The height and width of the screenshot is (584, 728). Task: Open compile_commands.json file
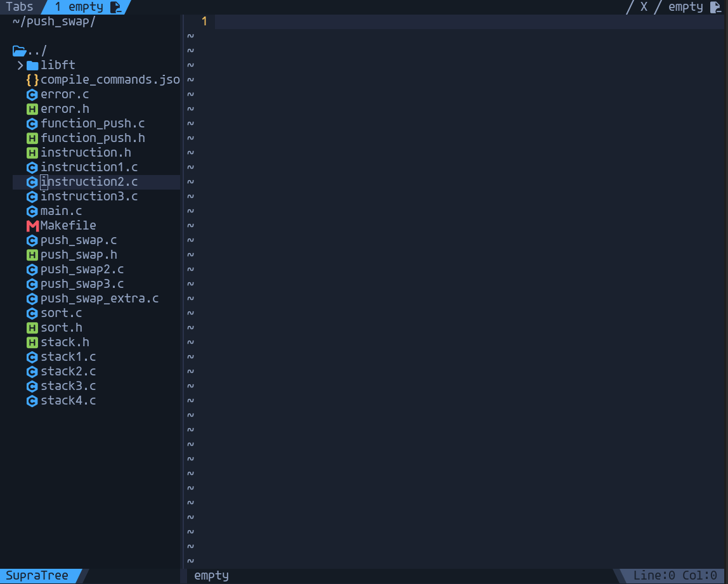(110, 80)
